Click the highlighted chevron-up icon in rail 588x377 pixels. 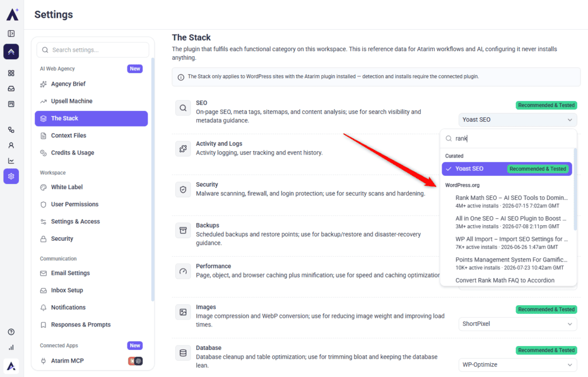11,52
